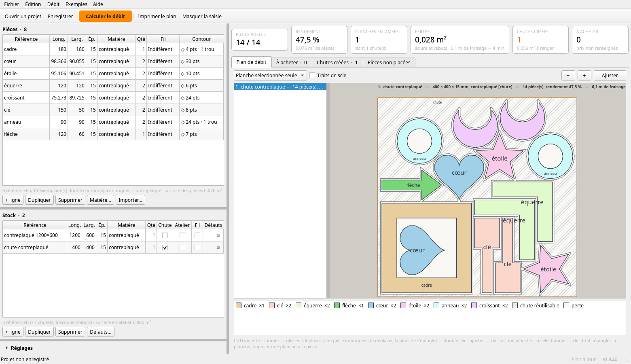Screen dimensions: 631x364
Task: Select the croissant row reference cell
Action: (x=26, y=98)
